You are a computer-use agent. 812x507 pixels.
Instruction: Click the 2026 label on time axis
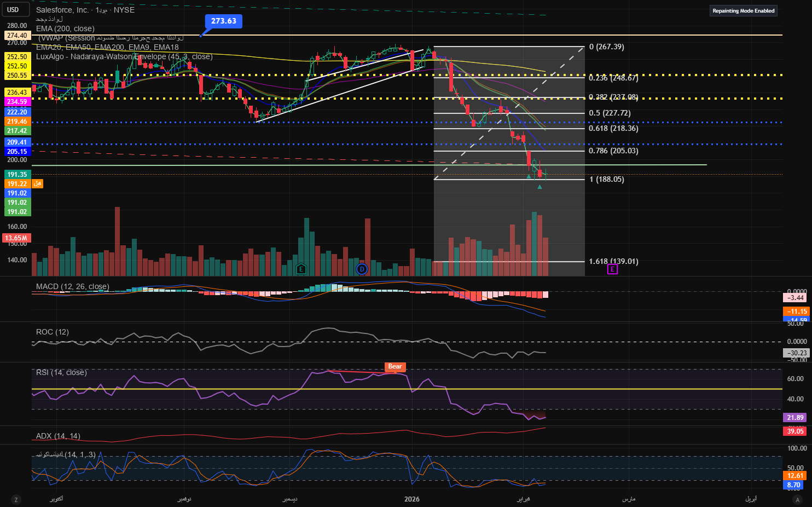411,499
